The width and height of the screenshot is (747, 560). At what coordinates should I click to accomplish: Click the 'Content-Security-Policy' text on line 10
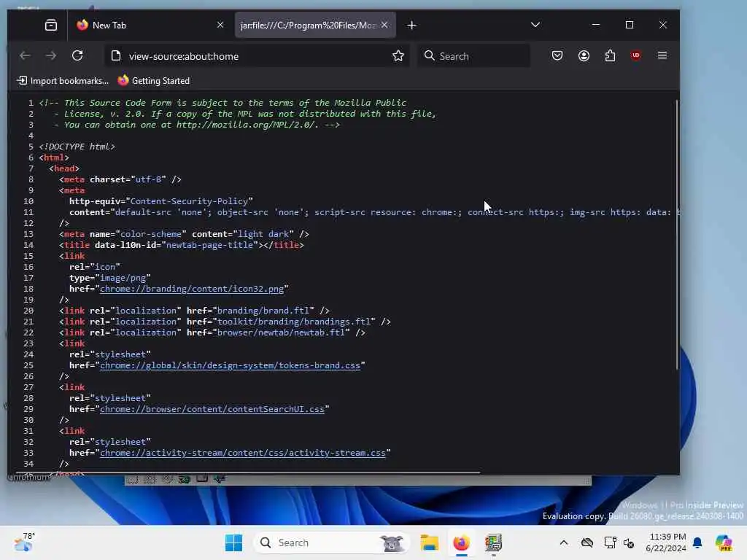pyautogui.click(x=189, y=201)
